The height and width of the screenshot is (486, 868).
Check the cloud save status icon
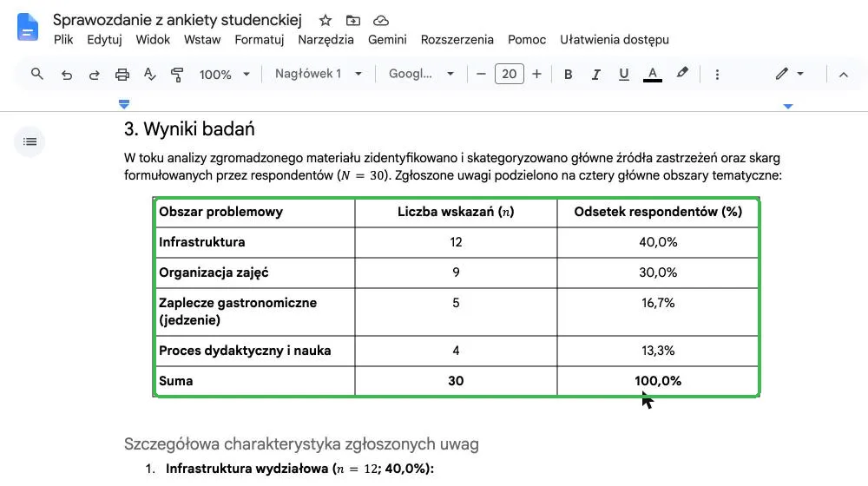tap(381, 21)
